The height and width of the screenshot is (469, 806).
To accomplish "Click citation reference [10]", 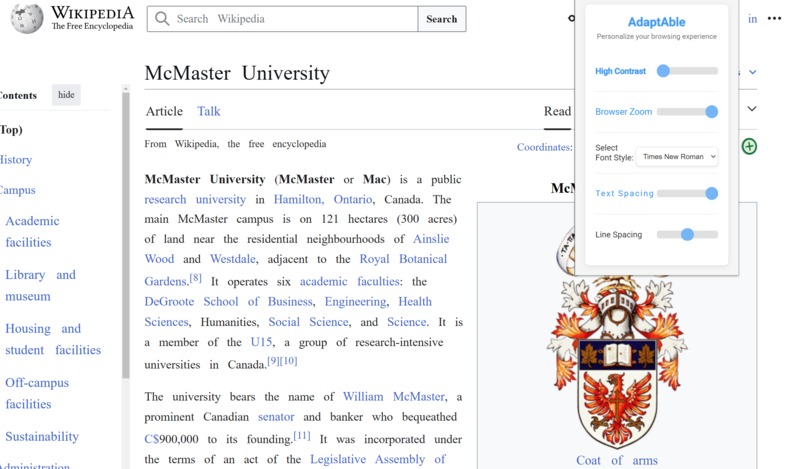I will pyautogui.click(x=288, y=361).
